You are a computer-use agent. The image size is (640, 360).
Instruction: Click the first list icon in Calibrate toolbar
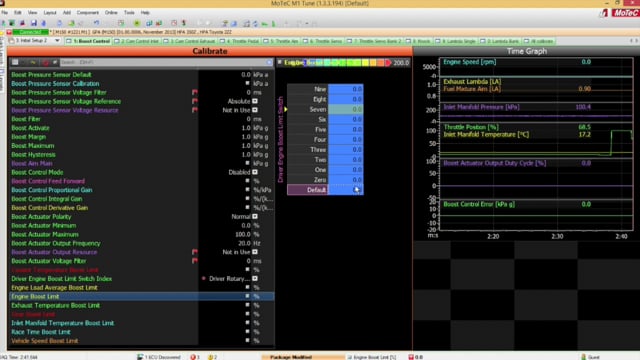pyautogui.click(x=15, y=62)
